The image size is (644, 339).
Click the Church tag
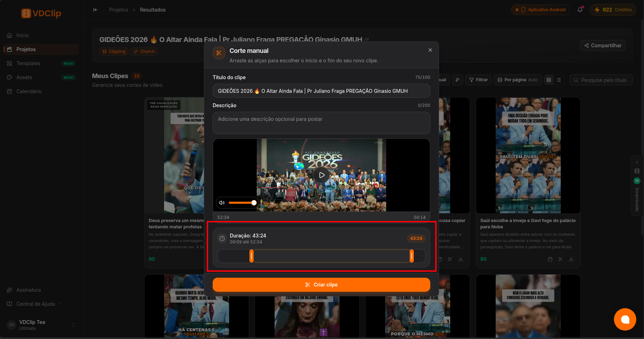tap(144, 51)
